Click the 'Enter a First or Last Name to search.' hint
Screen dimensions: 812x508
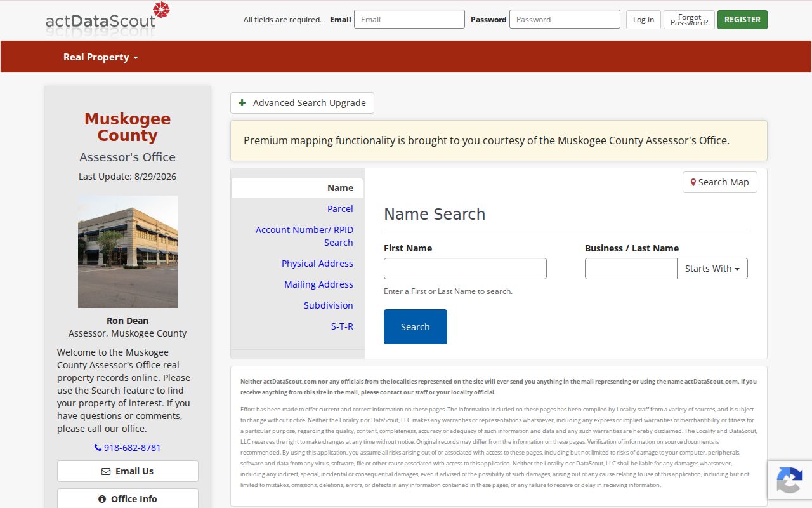point(448,291)
